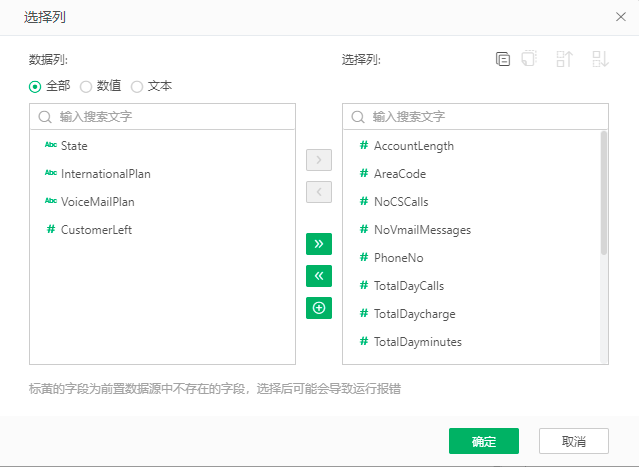The height and width of the screenshot is (467, 639).
Task: Click the paste columns icon
Action: (x=529, y=59)
